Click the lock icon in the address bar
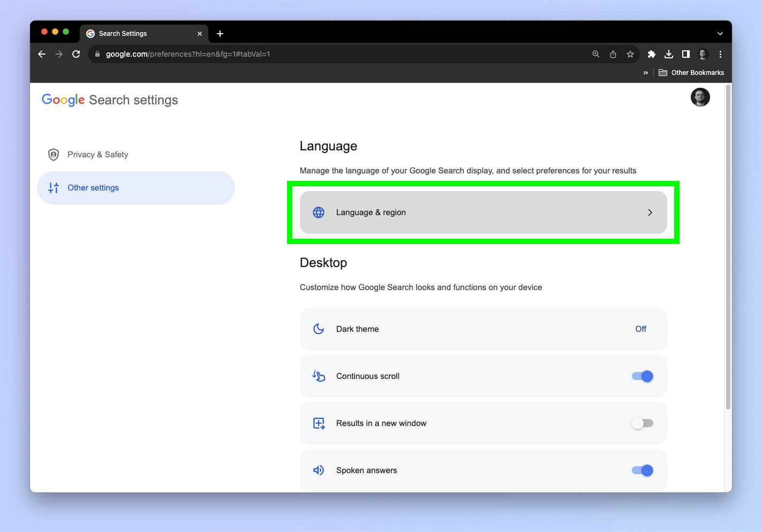 pos(97,54)
